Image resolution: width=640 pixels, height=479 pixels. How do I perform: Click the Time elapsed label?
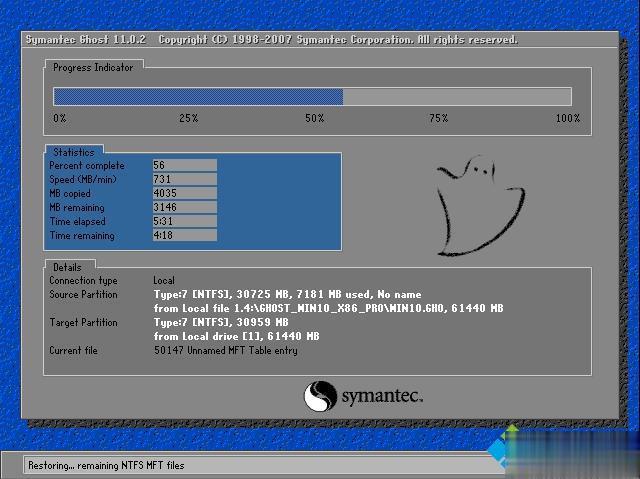tap(78, 222)
